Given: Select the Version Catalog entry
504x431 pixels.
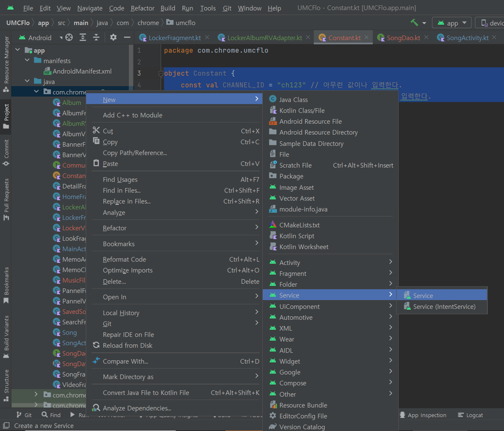Looking at the screenshot, I should (x=330, y=427).
